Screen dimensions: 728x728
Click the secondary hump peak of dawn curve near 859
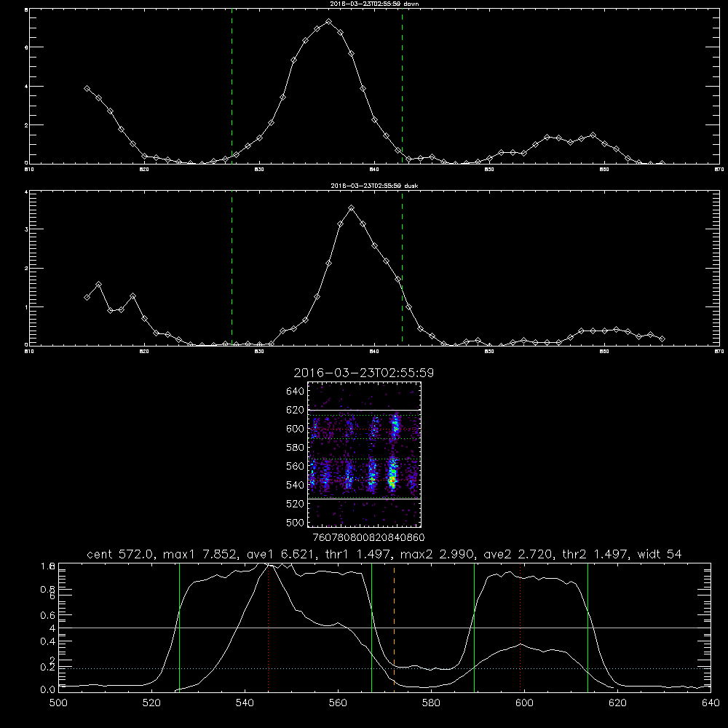click(593, 135)
